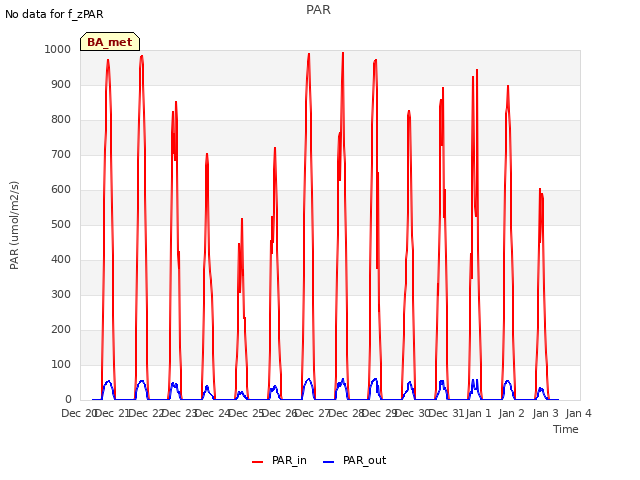Click the 100 y-axis tick label
This screenshot has height=480, width=640.
pos(61,364)
